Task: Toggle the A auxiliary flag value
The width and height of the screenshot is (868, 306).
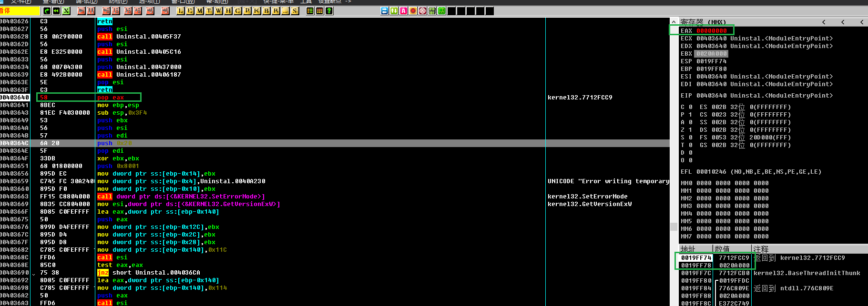Action: (x=690, y=122)
